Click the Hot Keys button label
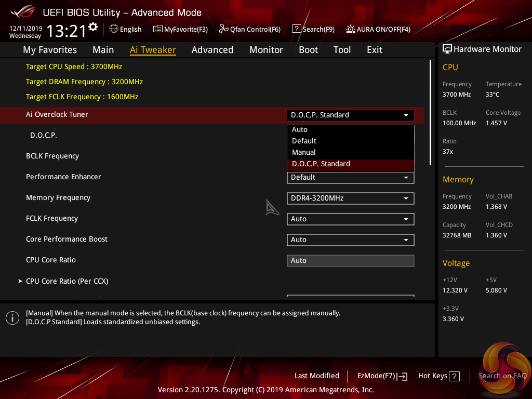The width and height of the screenshot is (532, 399). [x=433, y=376]
